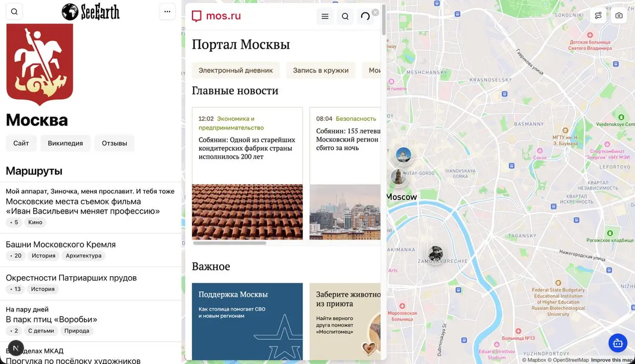Click the camera icon on the map

tap(619, 15)
